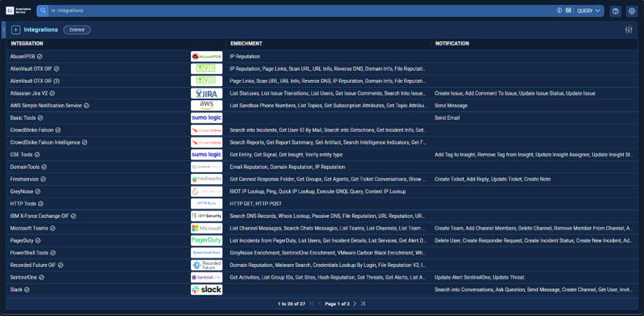Toggle the Deleted filter chip
The width and height of the screenshot is (644, 316).
76,30
